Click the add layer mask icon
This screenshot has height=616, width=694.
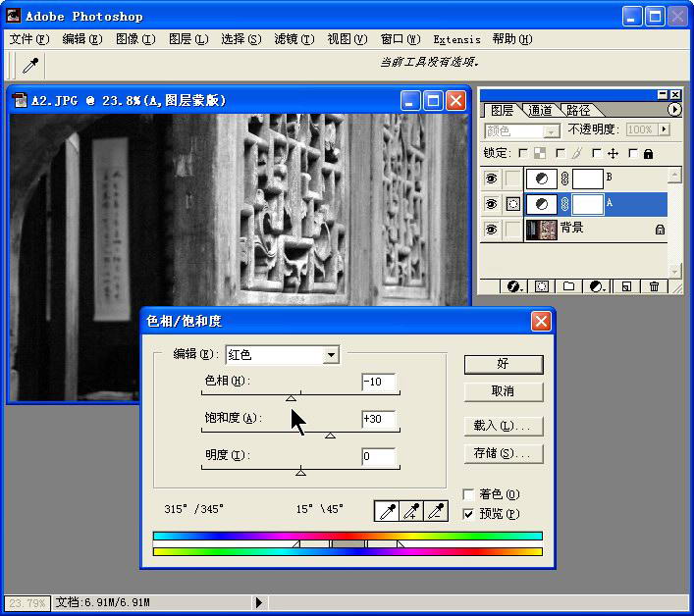click(x=540, y=286)
